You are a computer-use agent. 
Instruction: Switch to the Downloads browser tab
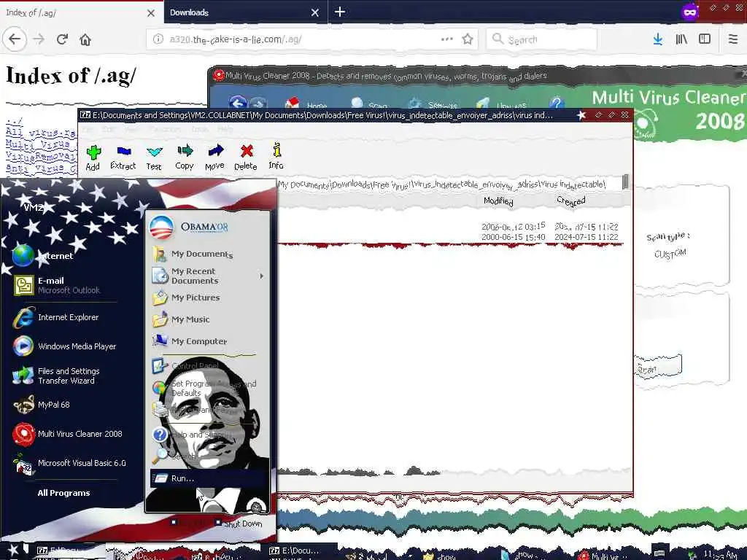tap(237, 12)
